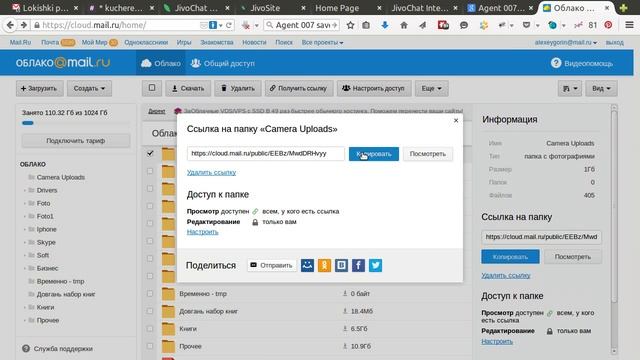
Task: Click Удалить ссылку link in the dialog
Action: tap(211, 172)
